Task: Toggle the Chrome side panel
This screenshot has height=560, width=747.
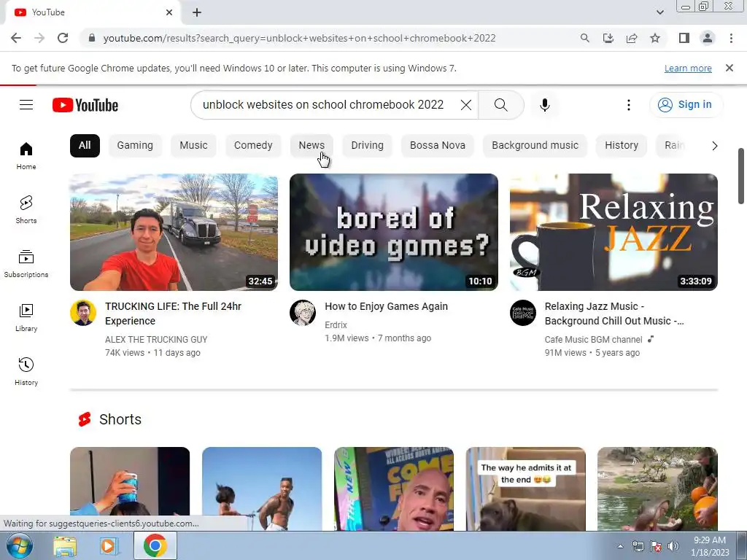Action: (684, 38)
